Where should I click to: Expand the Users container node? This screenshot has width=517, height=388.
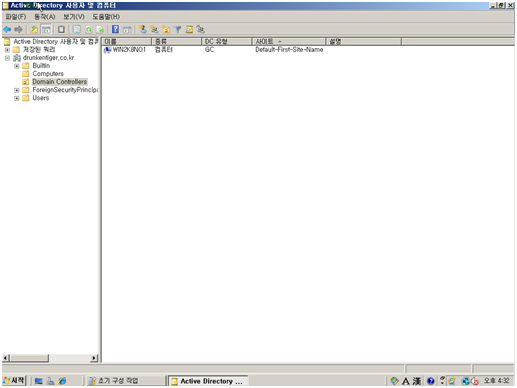[x=17, y=98]
